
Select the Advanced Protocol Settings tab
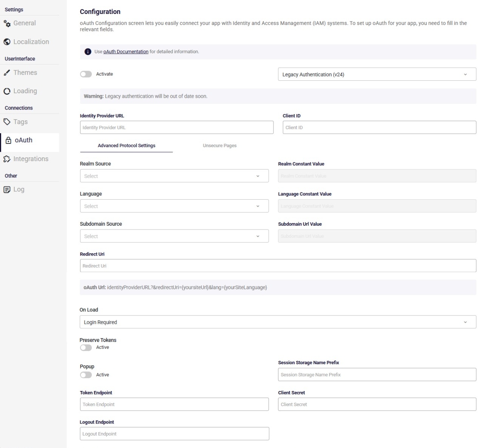(x=127, y=146)
